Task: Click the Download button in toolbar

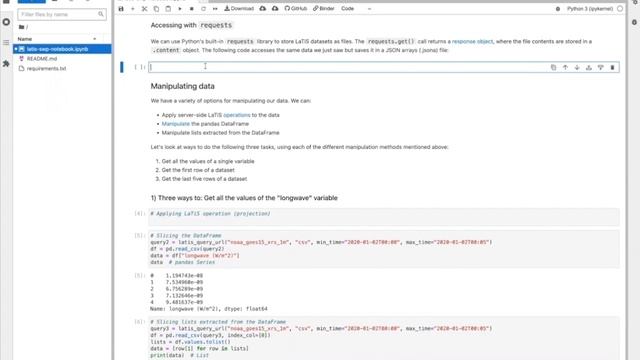Action: pyautogui.click(x=239, y=9)
